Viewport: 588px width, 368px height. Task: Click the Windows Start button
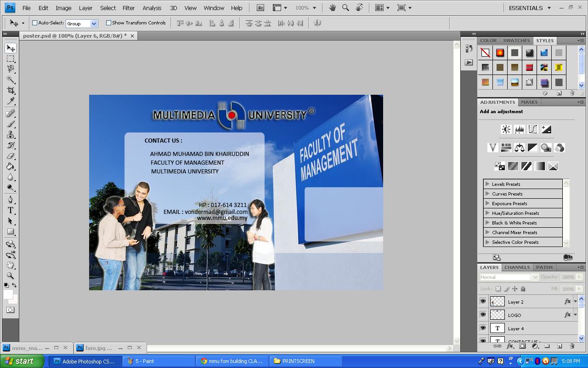[22, 361]
